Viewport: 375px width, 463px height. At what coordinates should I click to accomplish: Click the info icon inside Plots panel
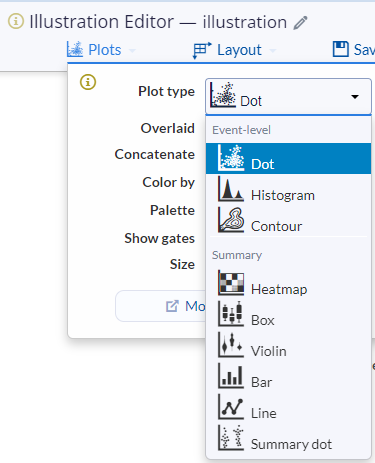point(88,82)
